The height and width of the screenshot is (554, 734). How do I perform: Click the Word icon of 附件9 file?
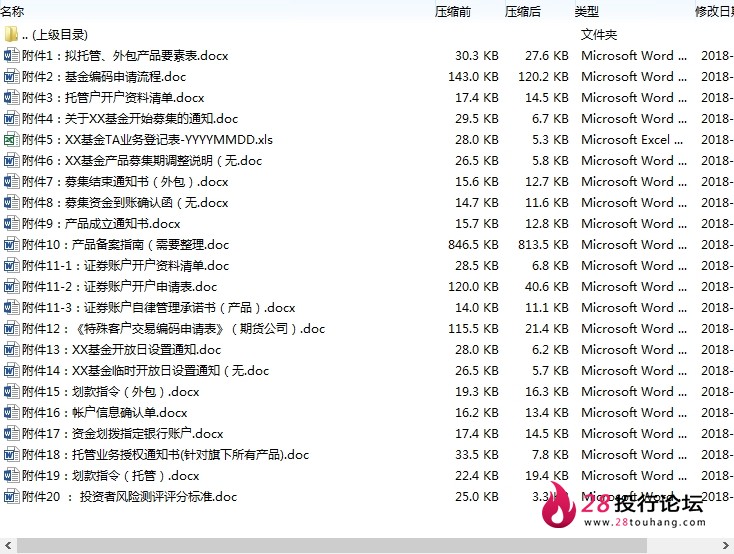tap(11, 223)
